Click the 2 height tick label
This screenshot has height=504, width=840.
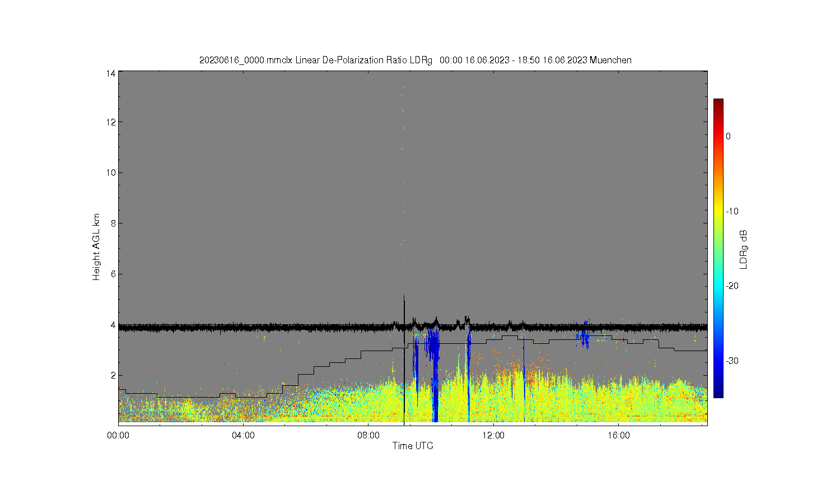click(113, 375)
